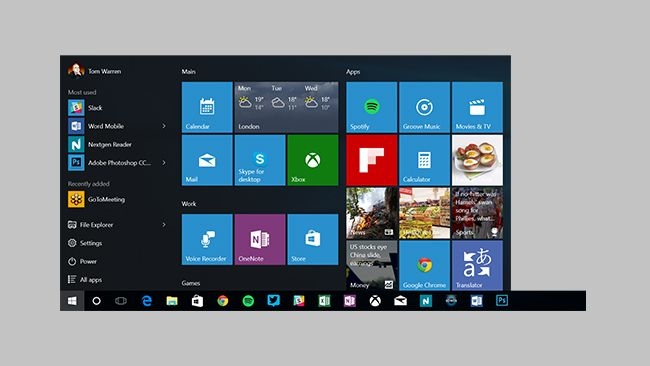
Task: Open Nextgen Reader from Most used
Action: [x=117, y=144]
